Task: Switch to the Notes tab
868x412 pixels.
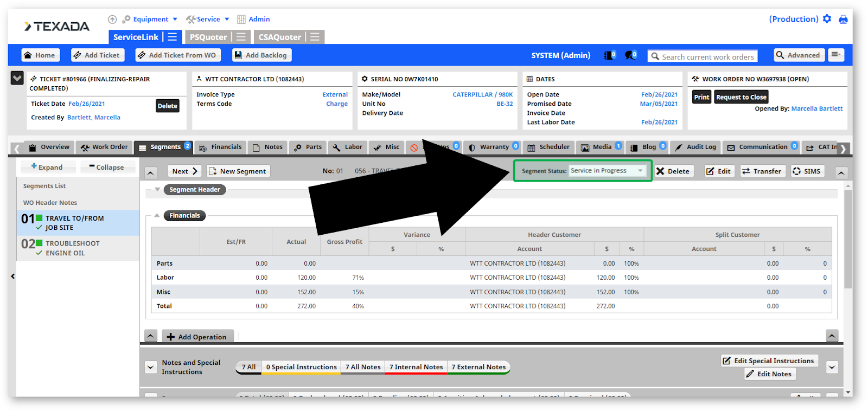Action: click(x=268, y=147)
